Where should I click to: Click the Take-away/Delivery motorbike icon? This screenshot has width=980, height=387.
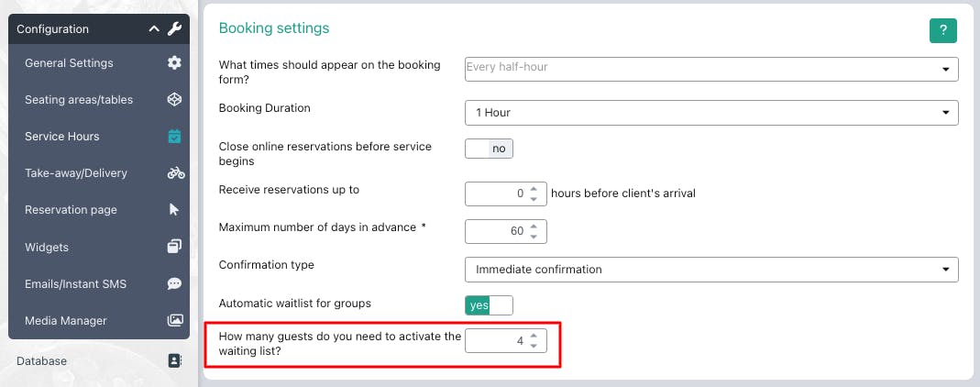[175, 173]
